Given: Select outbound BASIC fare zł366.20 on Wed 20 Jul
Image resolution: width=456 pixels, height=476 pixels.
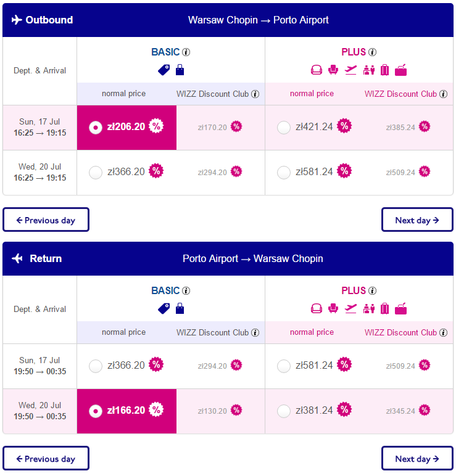Looking at the screenshot, I should click(x=96, y=173).
